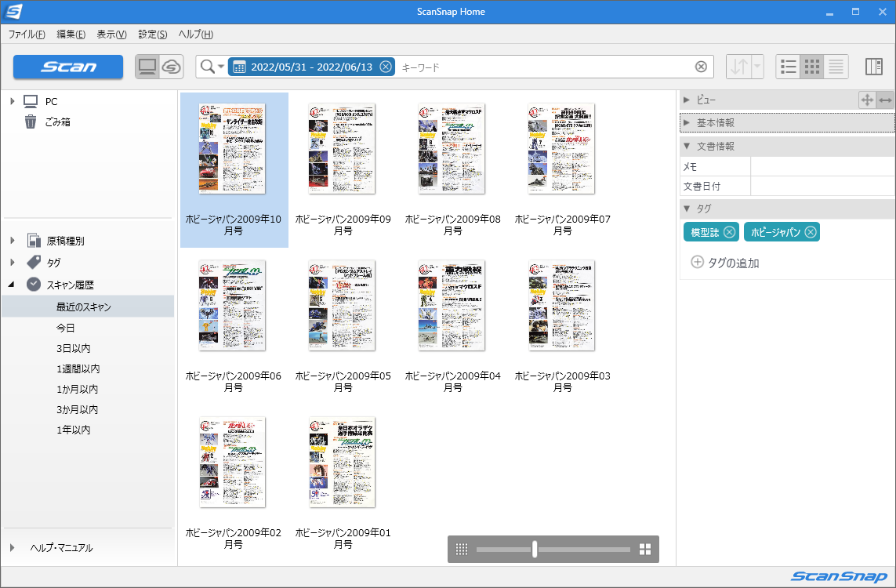This screenshot has width=896, height=588.
Task: Switch to compact lines list view icon
Action: 836,67
